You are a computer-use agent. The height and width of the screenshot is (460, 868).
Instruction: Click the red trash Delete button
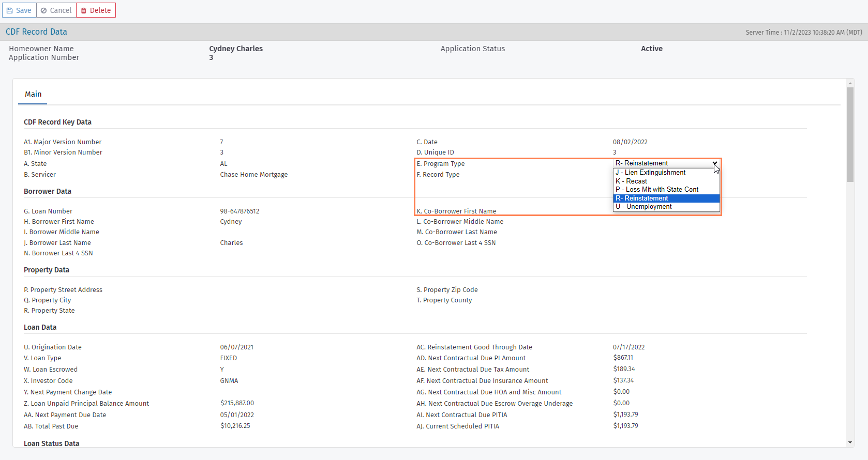point(96,10)
